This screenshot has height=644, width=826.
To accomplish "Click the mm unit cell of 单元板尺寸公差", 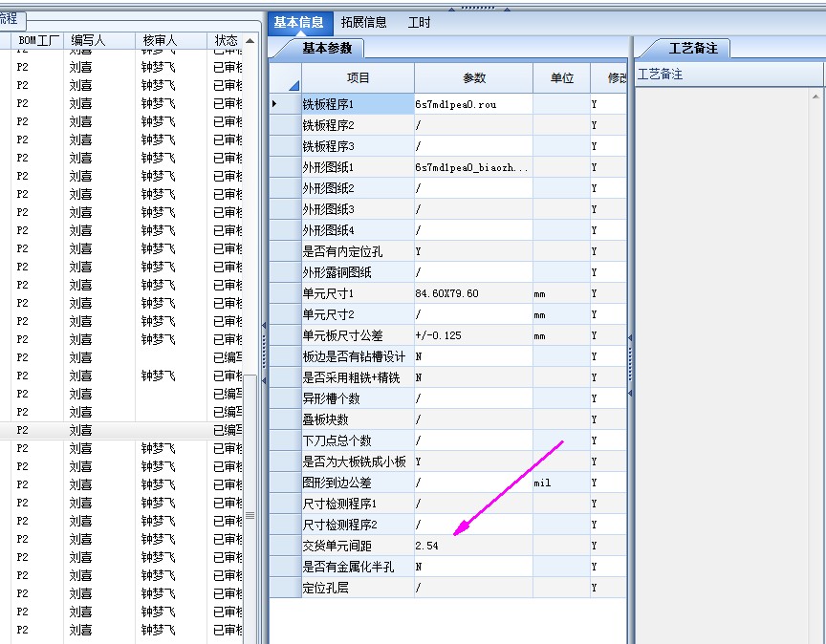I will tap(561, 335).
